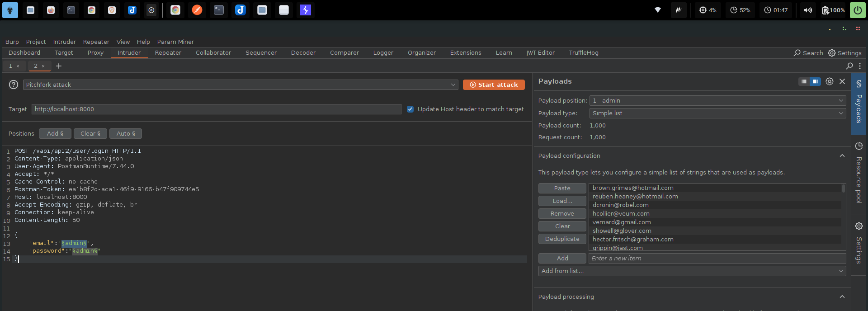This screenshot has width=868, height=311.
Task: Close the Payloads side panel
Action: [x=842, y=81]
